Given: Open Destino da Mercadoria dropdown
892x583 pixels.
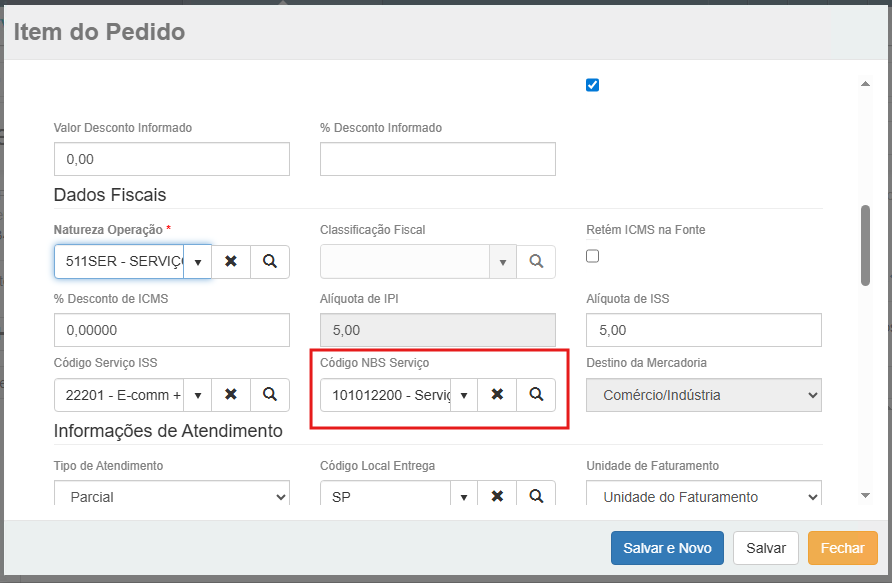Looking at the screenshot, I should point(703,395).
